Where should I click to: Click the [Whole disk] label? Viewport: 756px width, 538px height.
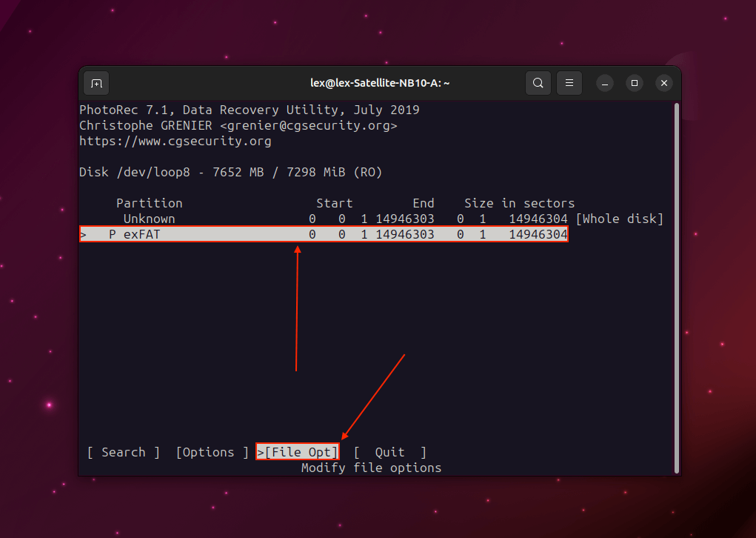pyautogui.click(x=619, y=219)
